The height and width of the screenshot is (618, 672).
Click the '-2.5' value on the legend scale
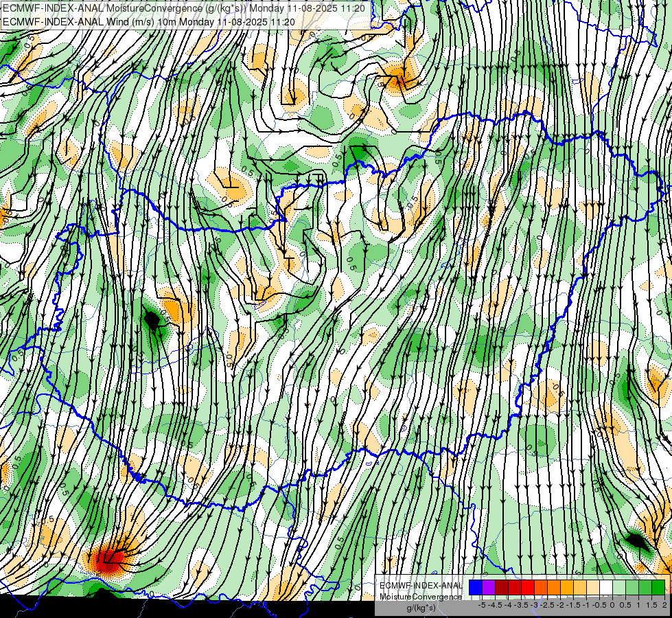click(x=547, y=605)
